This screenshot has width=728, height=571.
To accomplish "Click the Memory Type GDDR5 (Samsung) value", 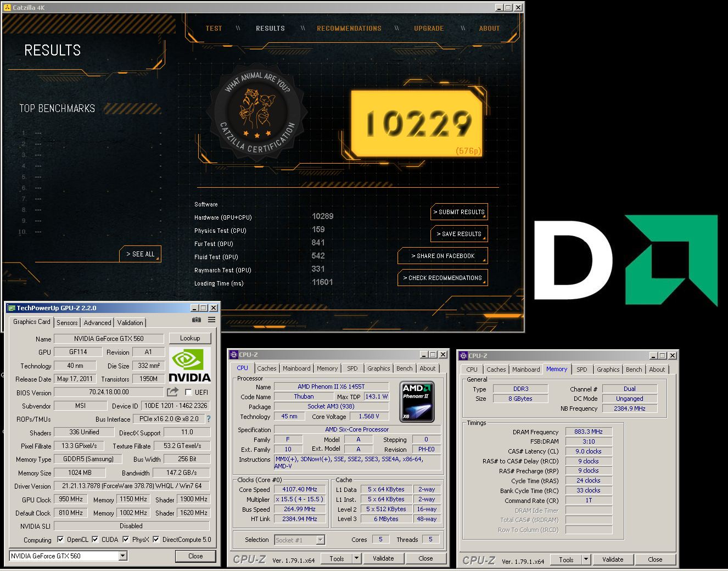I will 88,459.
